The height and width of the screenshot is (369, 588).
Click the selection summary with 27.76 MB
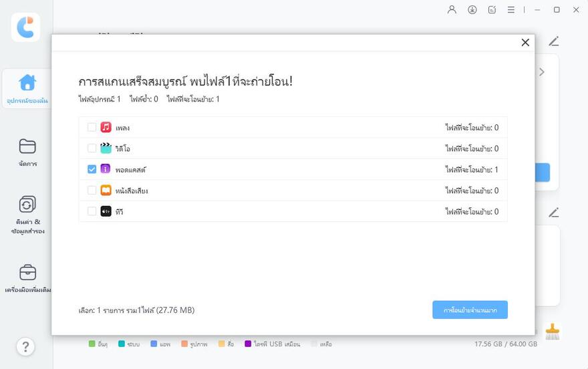136,310
